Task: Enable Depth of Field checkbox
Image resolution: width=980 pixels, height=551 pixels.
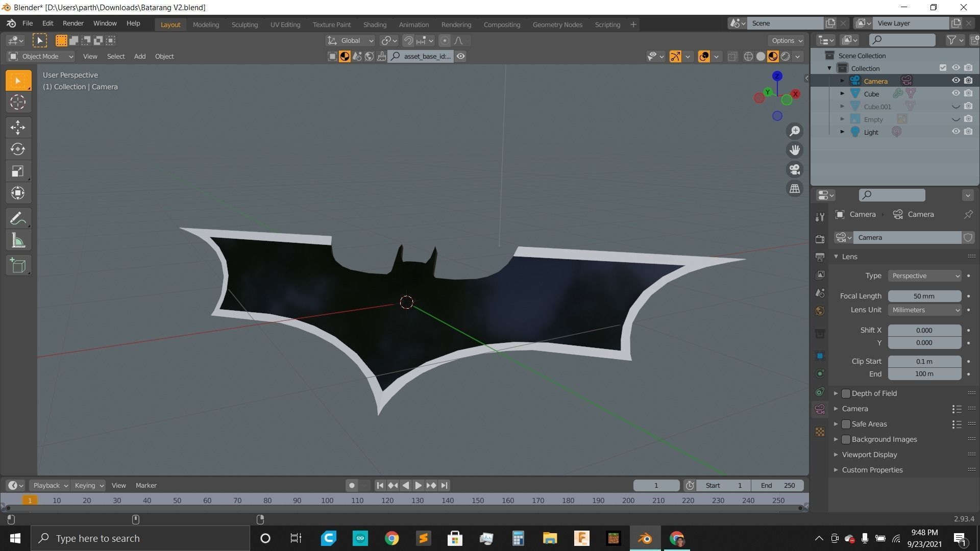Action: tap(846, 393)
